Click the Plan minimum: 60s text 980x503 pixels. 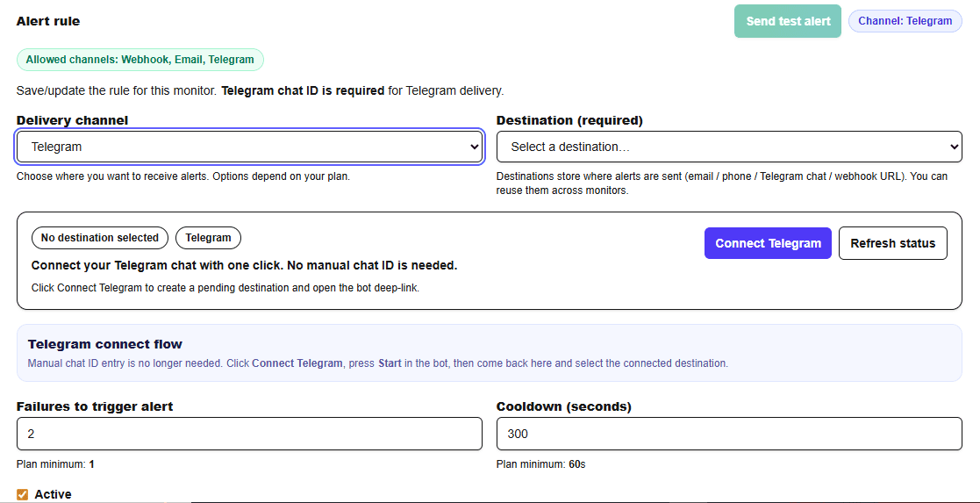click(540, 464)
